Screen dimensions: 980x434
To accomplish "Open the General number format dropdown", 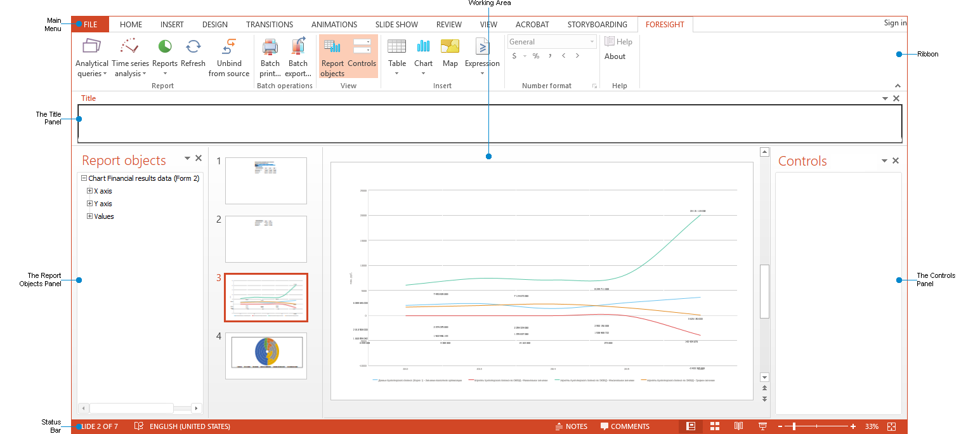I will [591, 41].
